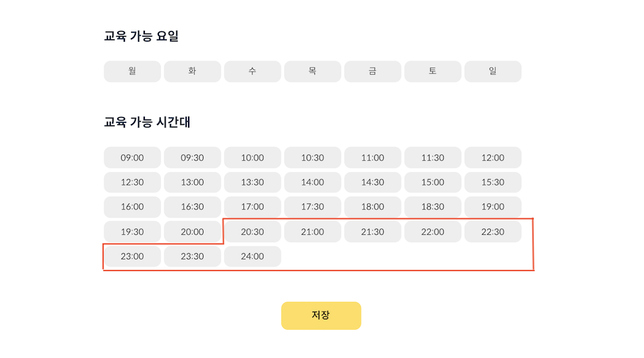Toggle Monday (월) as available day
The height and width of the screenshot is (358, 644).
click(x=132, y=71)
